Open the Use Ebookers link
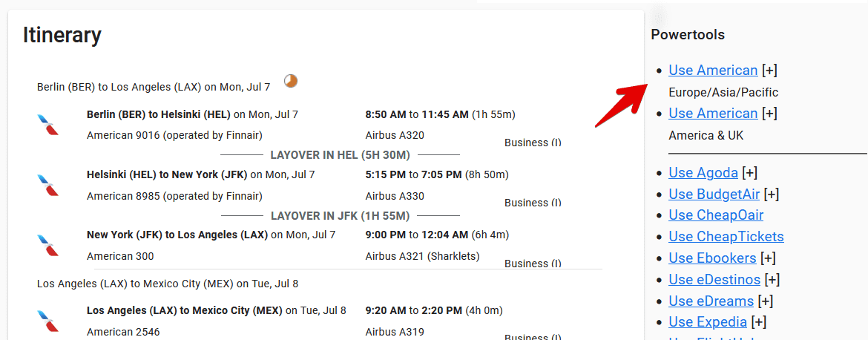This screenshot has height=340, width=868. click(712, 258)
